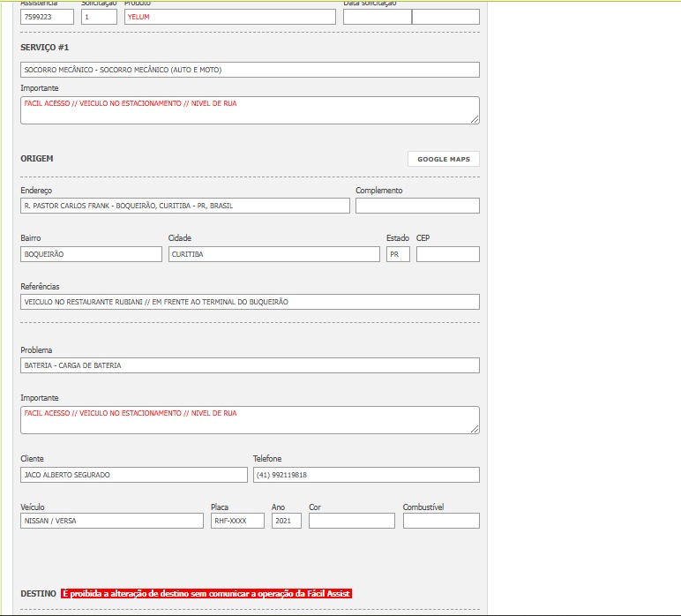
Task: Select the Socorro Mecânico service field
Action: pos(250,70)
